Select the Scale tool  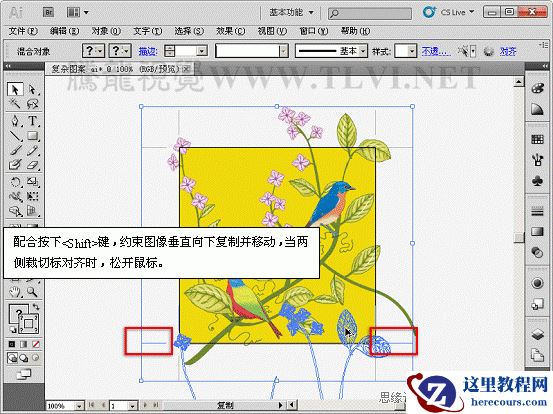[32, 182]
